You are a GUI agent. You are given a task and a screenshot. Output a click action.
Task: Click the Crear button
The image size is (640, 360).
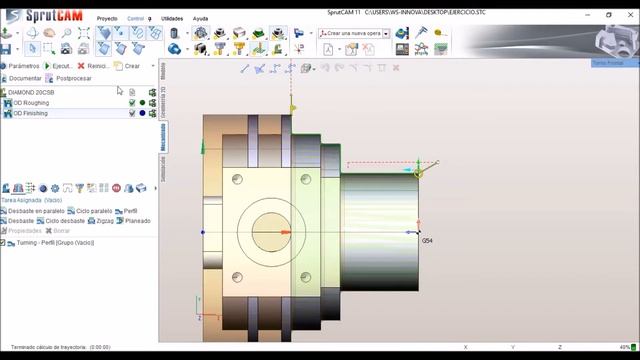click(127, 66)
